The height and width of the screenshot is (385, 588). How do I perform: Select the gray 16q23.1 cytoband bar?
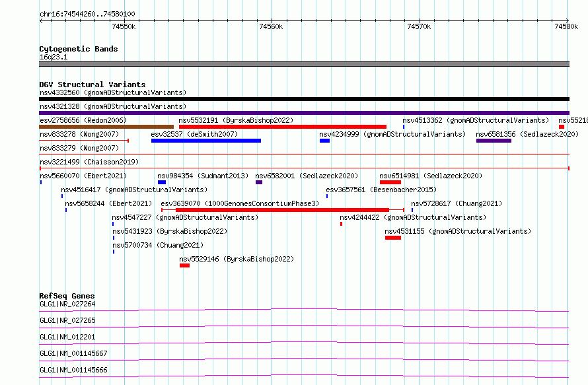click(x=304, y=64)
